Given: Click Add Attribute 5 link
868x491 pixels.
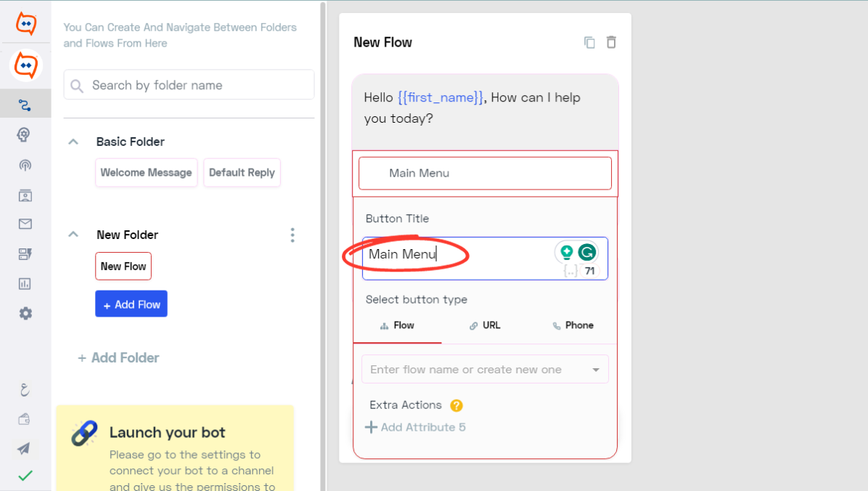Looking at the screenshot, I should (x=415, y=427).
